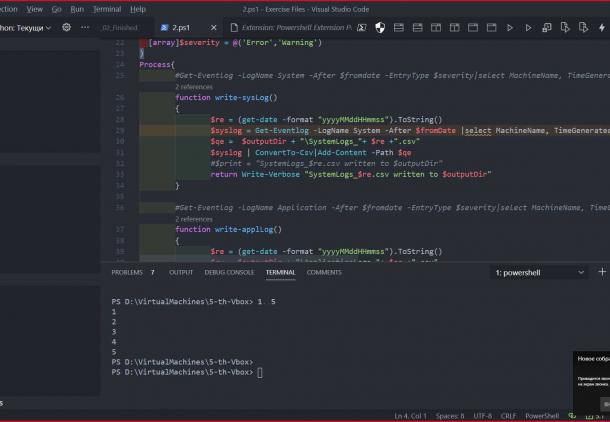
Task: Switch to the OUTPUT panel tab
Action: pos(181,272)
